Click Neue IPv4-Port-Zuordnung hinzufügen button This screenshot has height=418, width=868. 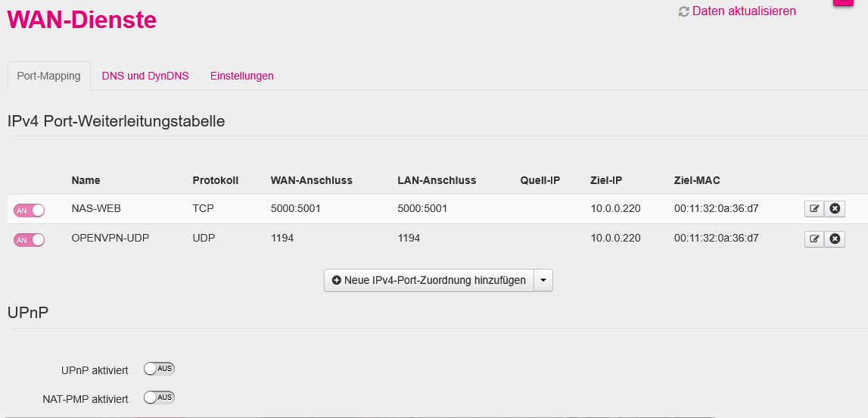pos(429,280)
